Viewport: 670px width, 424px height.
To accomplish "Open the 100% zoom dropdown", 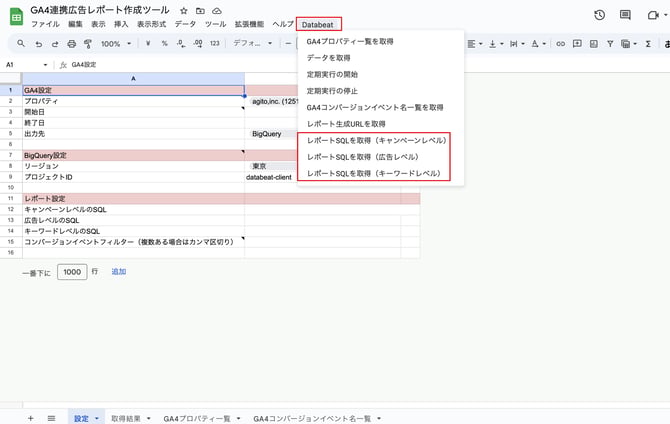I will point(116,44).
